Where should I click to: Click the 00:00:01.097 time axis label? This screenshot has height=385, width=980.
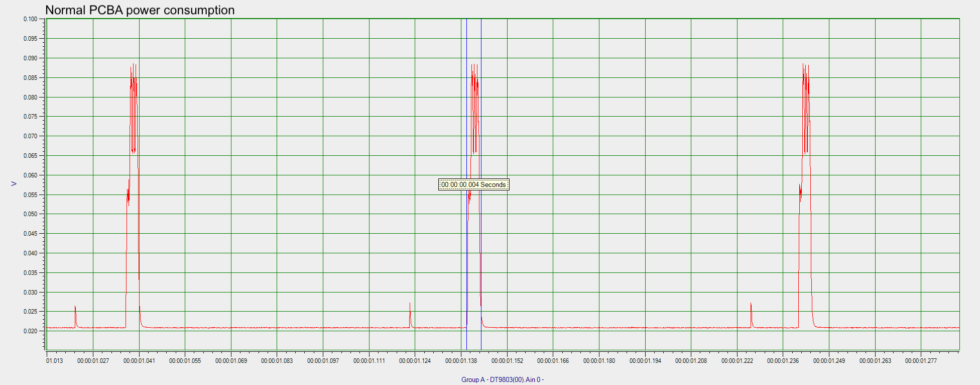click(323, 361)
